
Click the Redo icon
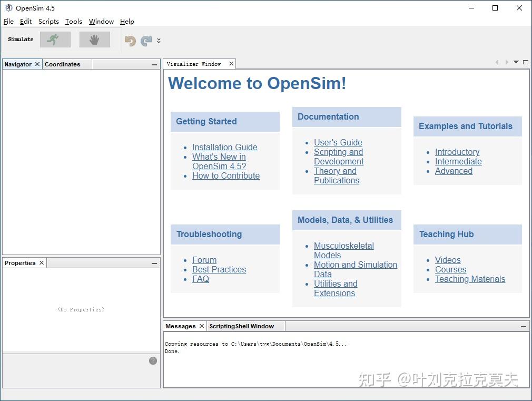[x=146, y=40]
